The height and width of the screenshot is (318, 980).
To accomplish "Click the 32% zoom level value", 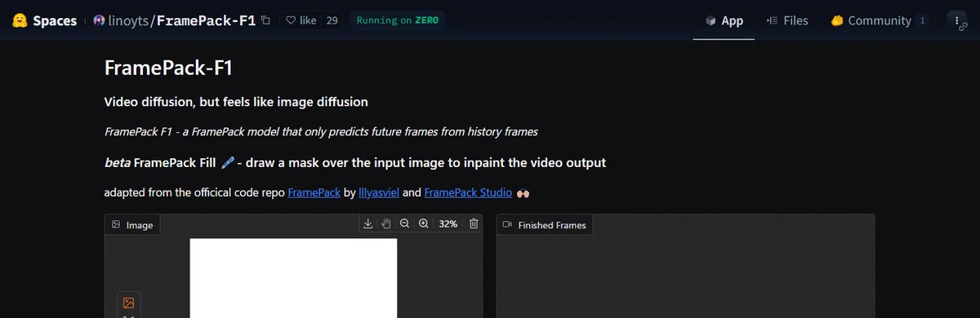I will pyautogui.click(x=448, y=223).
